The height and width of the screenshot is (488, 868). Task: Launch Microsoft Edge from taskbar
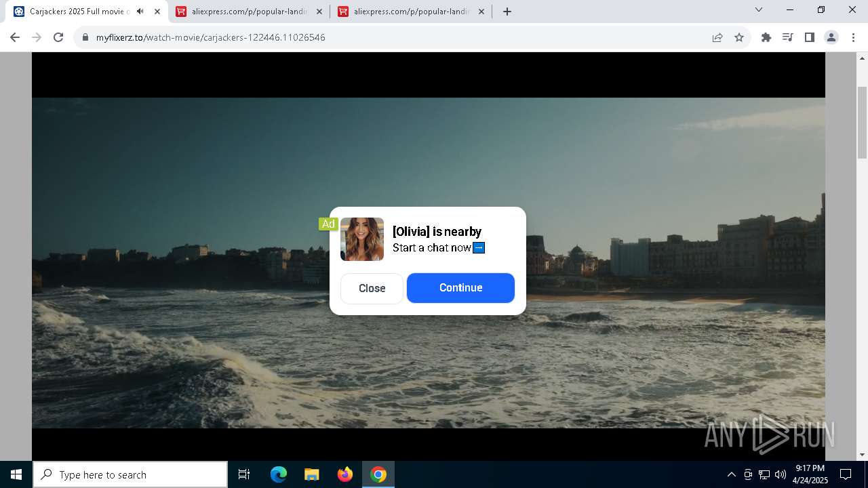click(x=279, y=474)
